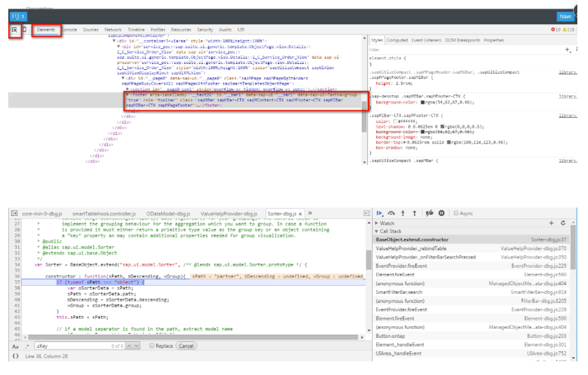Viewport: 588px width, 375px height.
Task: Switch to the Computed styles tab
Action: [397, 40]
